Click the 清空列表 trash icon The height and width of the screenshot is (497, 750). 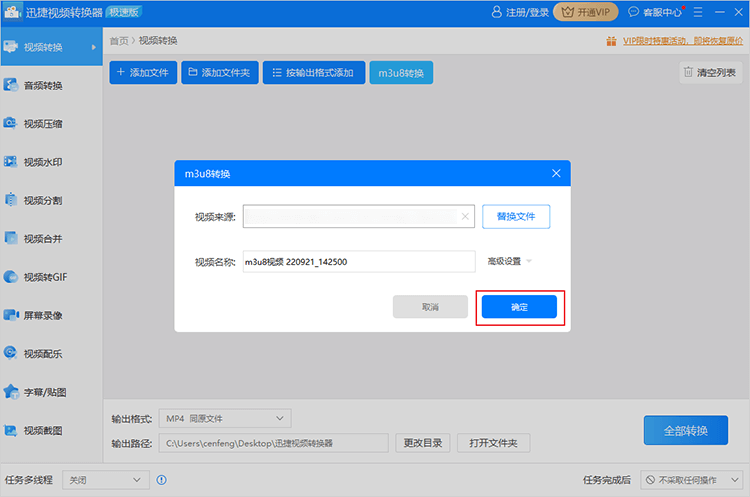coord(688,72)
